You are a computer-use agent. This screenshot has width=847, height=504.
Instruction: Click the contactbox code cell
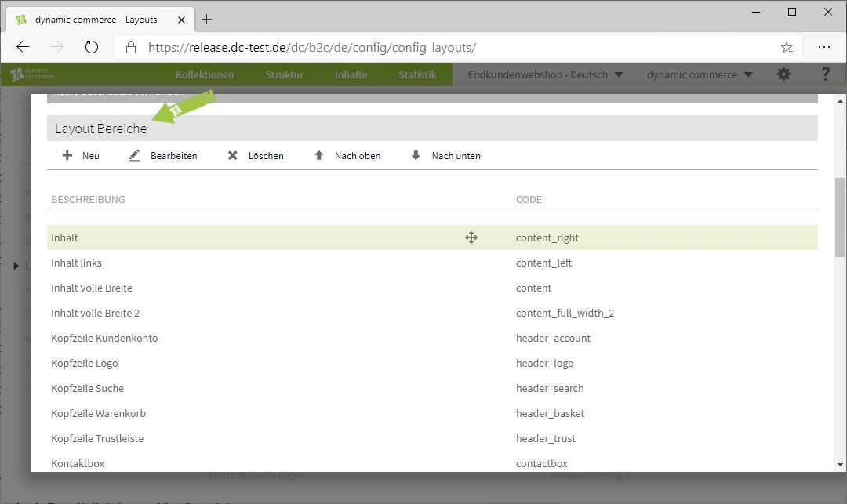(542, 463)
